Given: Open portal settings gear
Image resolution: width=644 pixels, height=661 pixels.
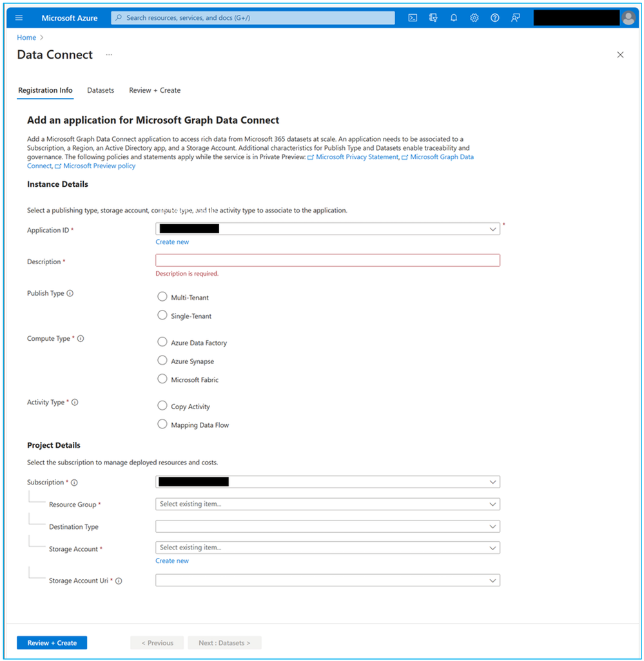Looking at the screenshot, I should (x=474, y=17).
